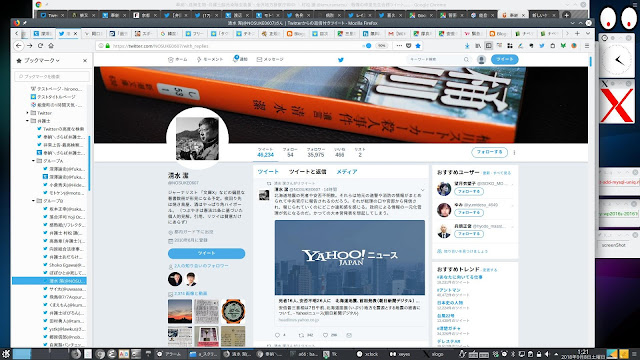Viewport: 640px width, 360px height.
Task: Click the blue ツイート button in header
Action: pos(504,60)
